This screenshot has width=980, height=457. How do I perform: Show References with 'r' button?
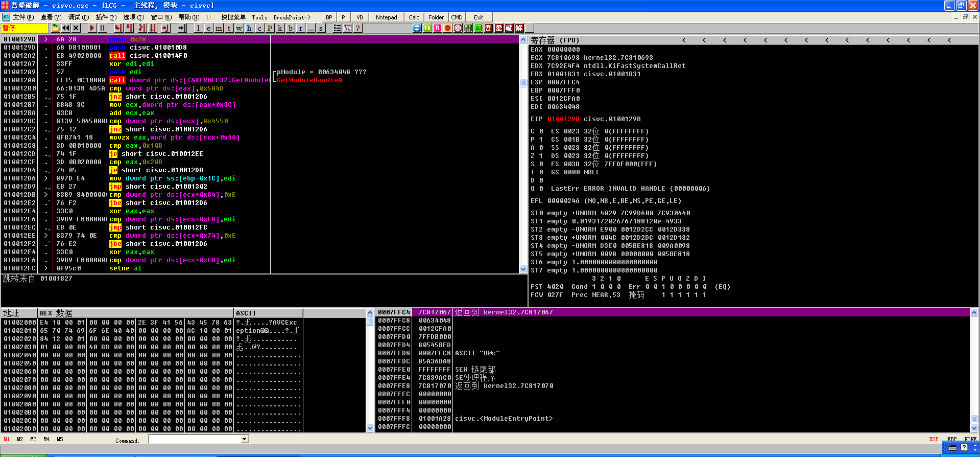(x=300, y=28)
